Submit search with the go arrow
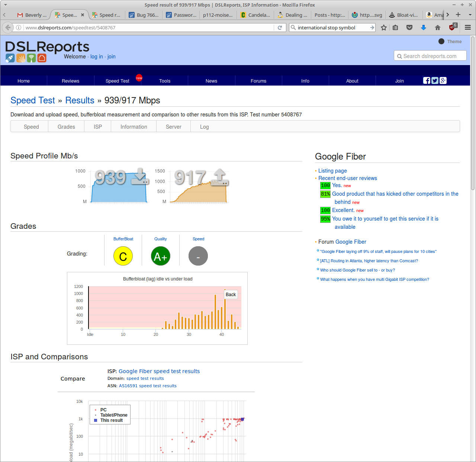Image resolution: width=476 pixels, height=462 pixels. tap(372, 28)
